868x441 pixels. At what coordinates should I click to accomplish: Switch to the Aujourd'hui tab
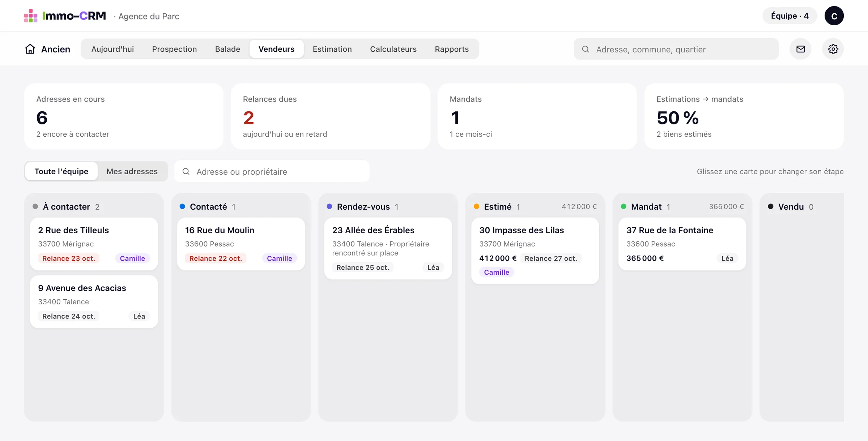[x=112, y=49]
